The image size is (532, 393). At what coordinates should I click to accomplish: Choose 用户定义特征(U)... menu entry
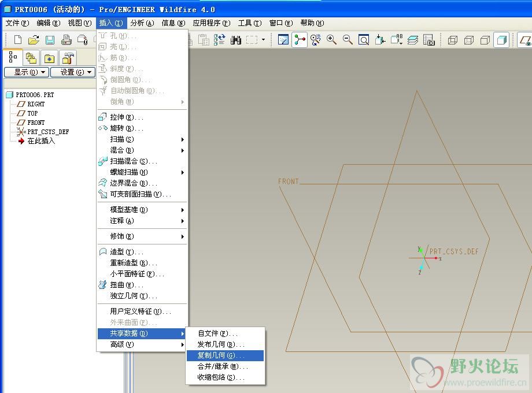click(x=142, y=312)
